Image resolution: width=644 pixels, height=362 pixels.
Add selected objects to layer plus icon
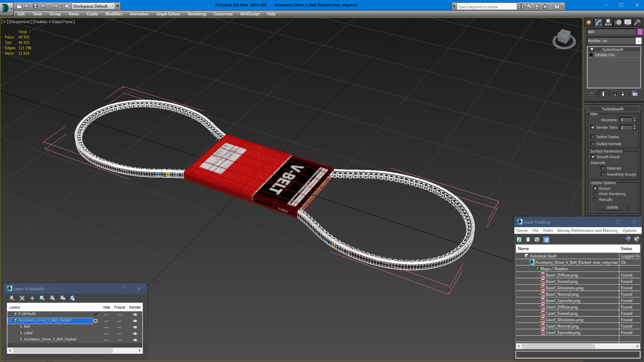32,298
